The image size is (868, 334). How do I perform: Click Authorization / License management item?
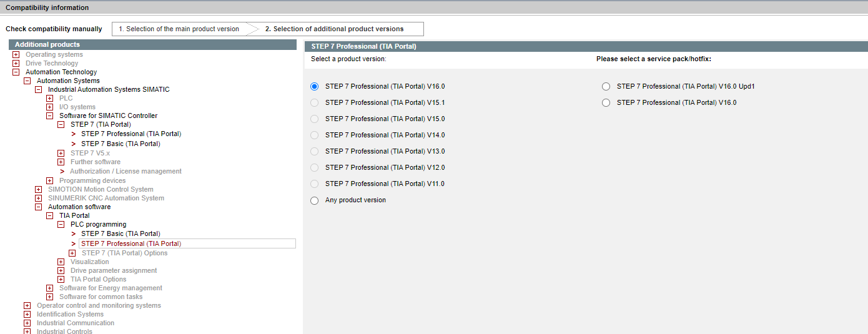pyautogui.click(x=126, y=171)
